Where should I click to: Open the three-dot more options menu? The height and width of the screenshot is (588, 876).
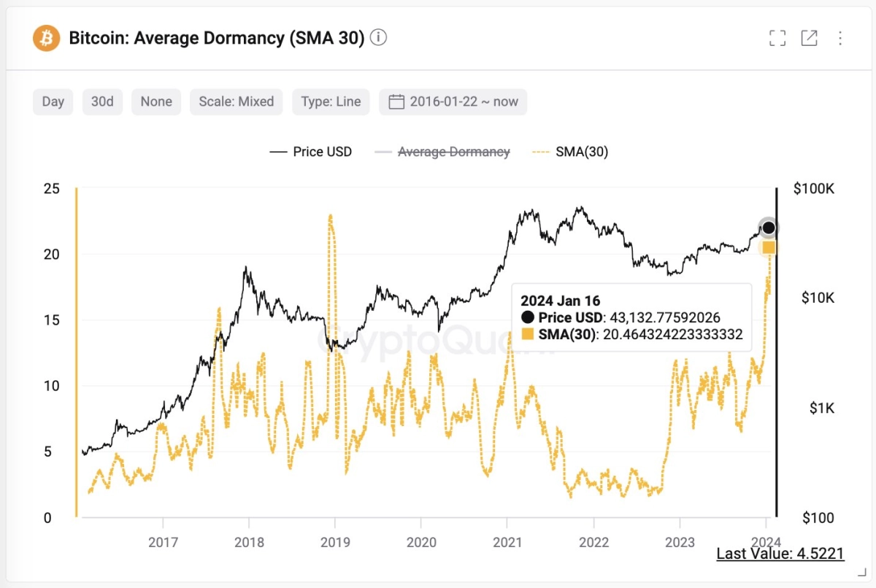(x=840, y=38)
